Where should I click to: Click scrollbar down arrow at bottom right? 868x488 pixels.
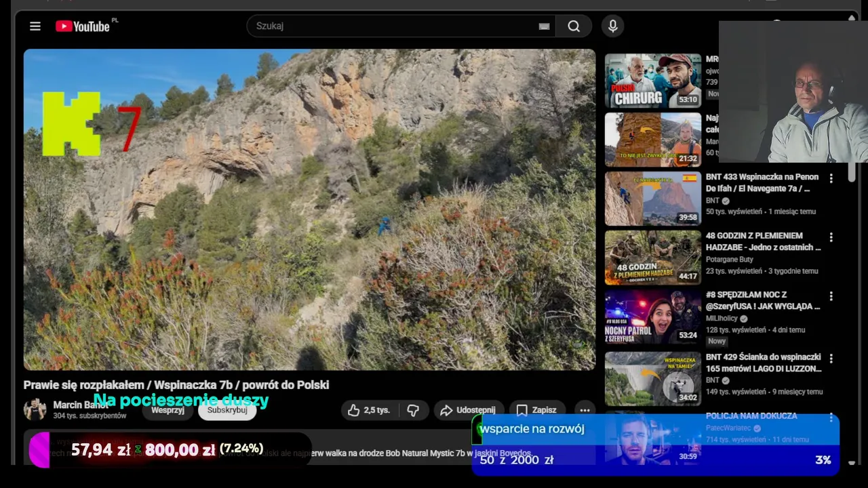tap(852, 463)
